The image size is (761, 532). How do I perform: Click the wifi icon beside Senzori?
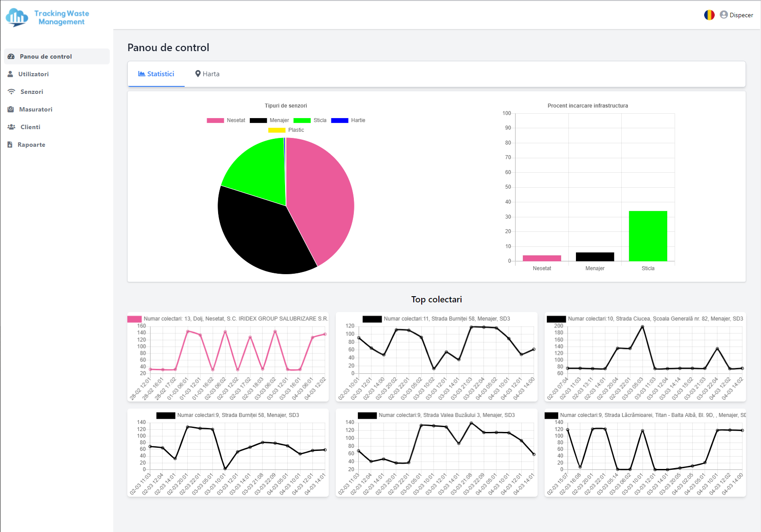tap(11, 92)
